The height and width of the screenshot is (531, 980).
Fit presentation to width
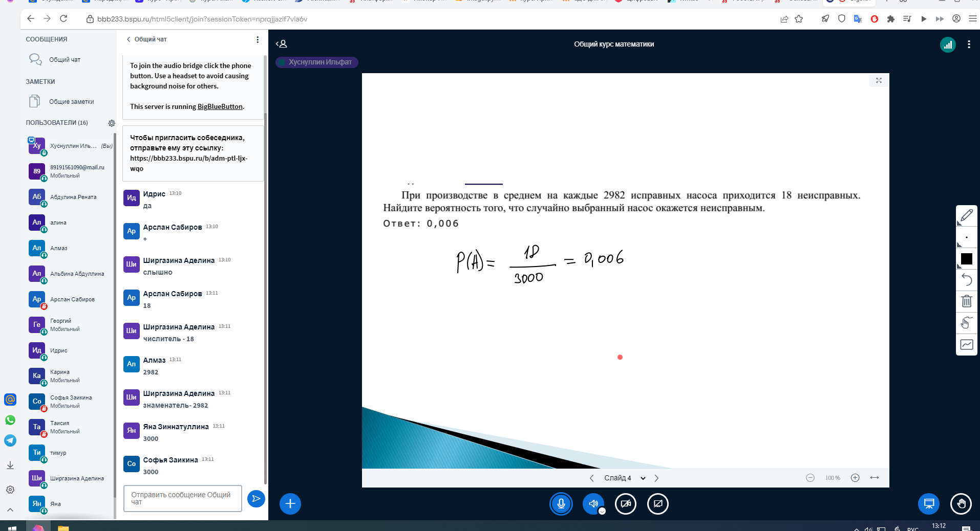[875, 478]
